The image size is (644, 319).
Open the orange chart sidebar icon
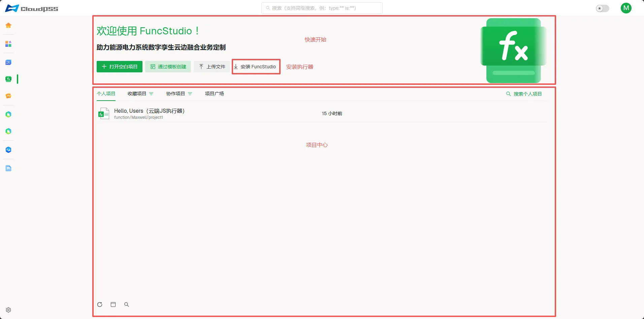tap(8, 96)
